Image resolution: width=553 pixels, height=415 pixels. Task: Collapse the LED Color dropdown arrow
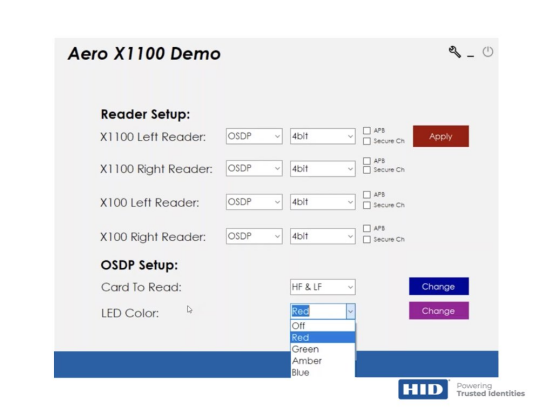coord(351,311)
